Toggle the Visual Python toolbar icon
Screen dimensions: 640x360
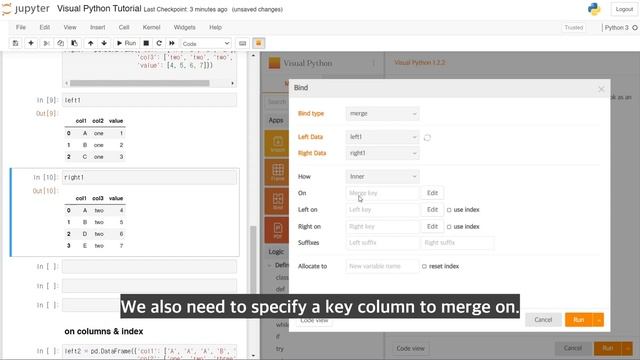click(x=258, y=43)
